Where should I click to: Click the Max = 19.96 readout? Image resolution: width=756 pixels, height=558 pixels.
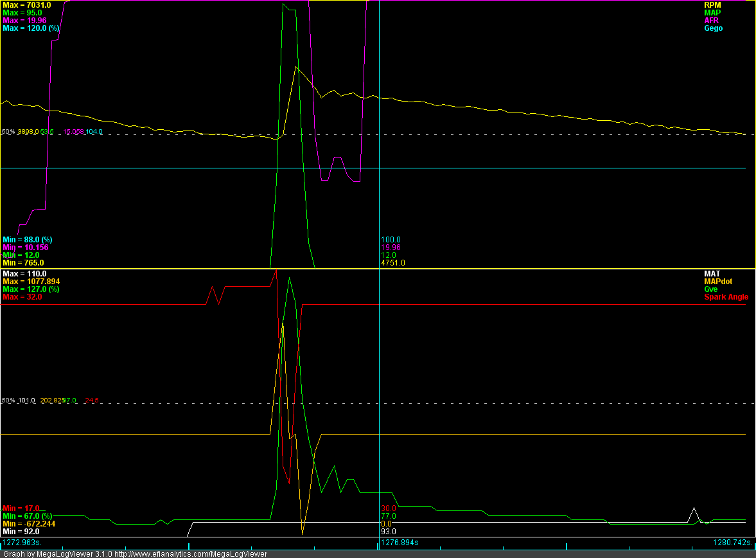click(x=24, y=21)
